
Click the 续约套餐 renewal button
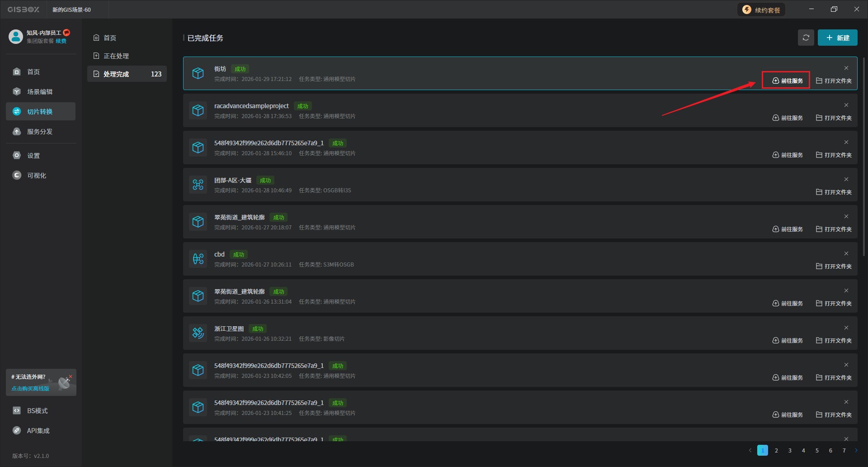tap(762, 10)
